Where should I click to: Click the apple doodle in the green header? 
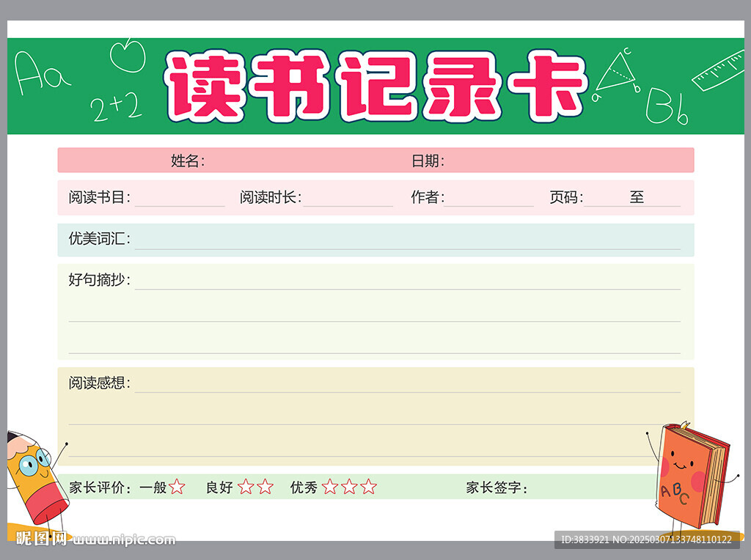pos(128,55)
